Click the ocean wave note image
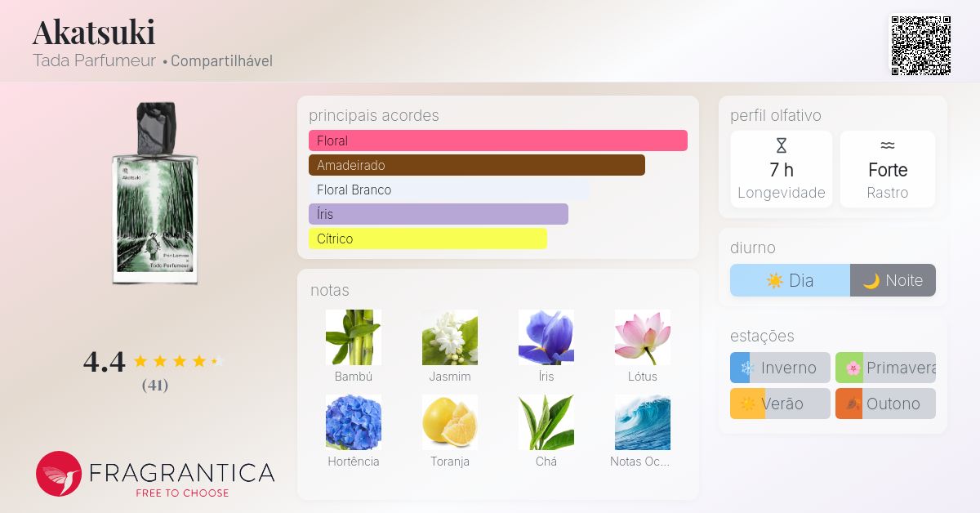This screenshot has height=513, width=980. pos(643,422)
